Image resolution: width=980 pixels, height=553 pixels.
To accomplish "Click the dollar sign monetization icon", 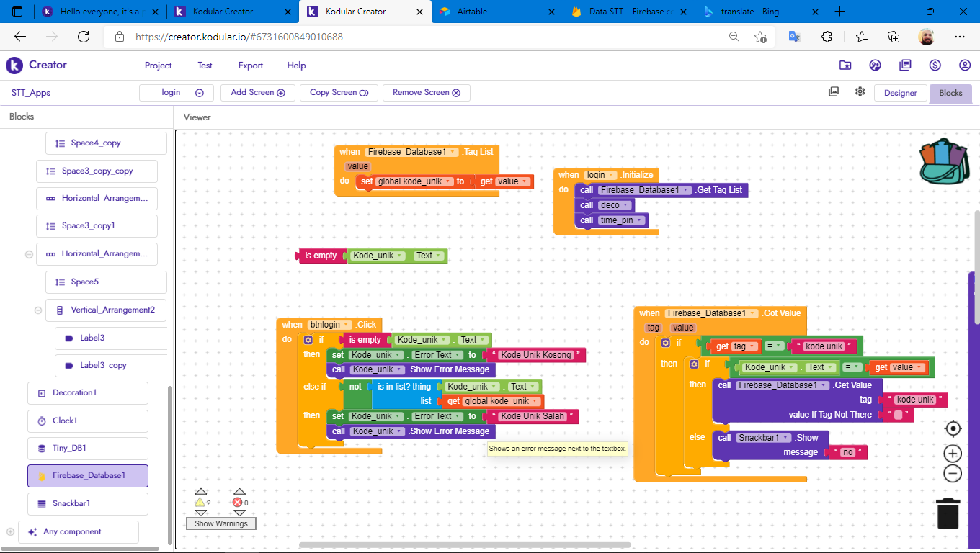I will tap(935, 66).
